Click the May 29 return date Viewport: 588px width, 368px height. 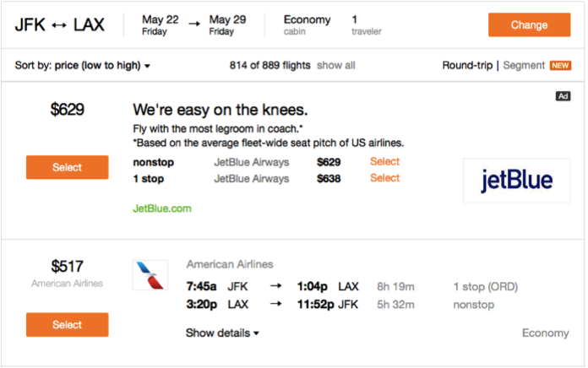point(226,24)
